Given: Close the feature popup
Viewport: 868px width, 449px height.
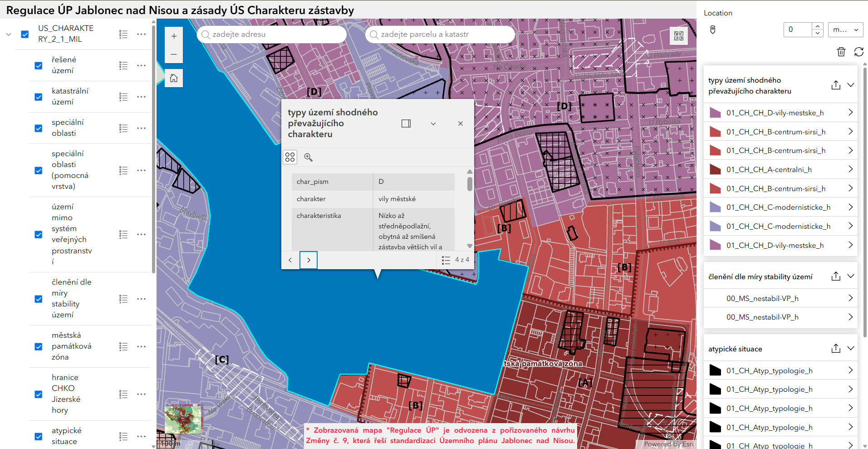Looking at the screenshot, I should [461, 123].
